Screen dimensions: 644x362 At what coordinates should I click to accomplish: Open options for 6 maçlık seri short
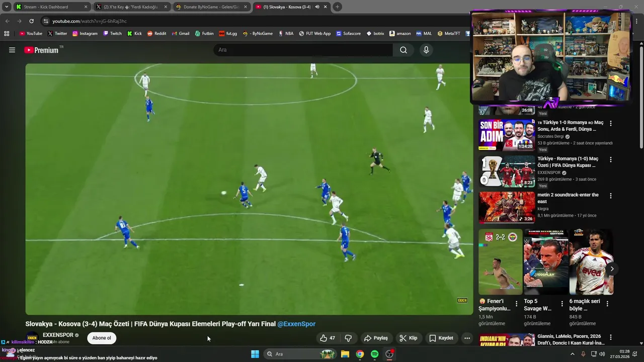pyautogui.click(x=607, y=304)
